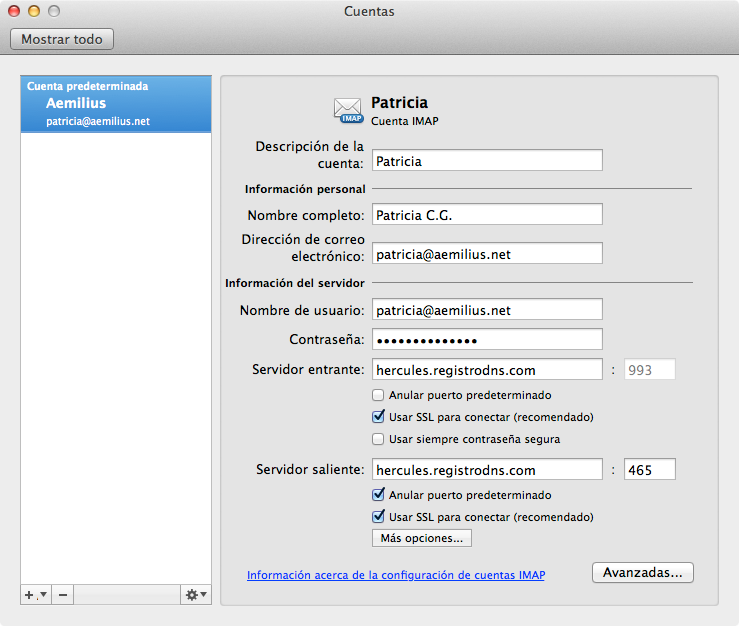This screenshot has height=626, width=739.
Task: Click the Descripción de la cuenta field
Action: [x=487, y=160]
